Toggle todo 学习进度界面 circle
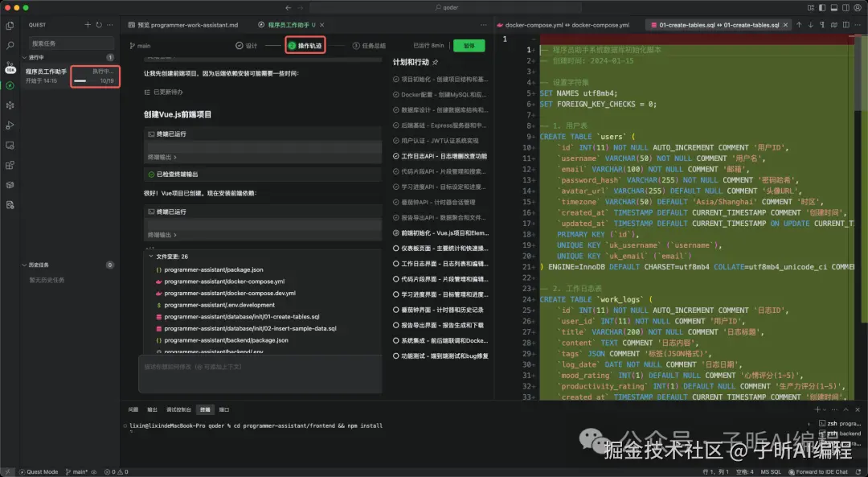The image size is (868, 477). pos(395,294)
